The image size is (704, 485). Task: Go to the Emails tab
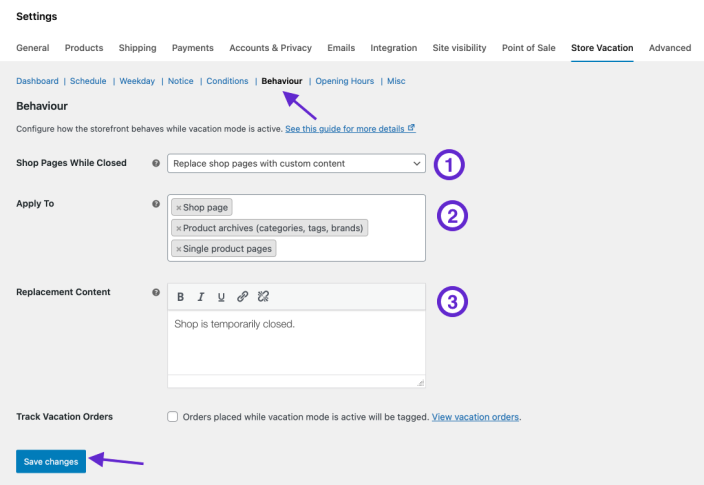[x=341, y=48]
